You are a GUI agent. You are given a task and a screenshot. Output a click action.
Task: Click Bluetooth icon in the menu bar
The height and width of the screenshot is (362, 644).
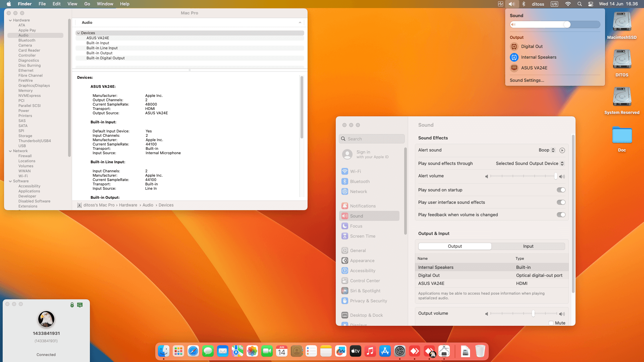coord(524,4)
